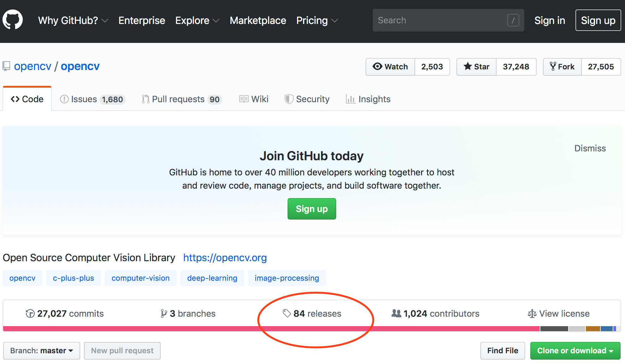Click the green Sign up button in the banner
This screenshot has width=625, height=364.
tap(312, 209)
